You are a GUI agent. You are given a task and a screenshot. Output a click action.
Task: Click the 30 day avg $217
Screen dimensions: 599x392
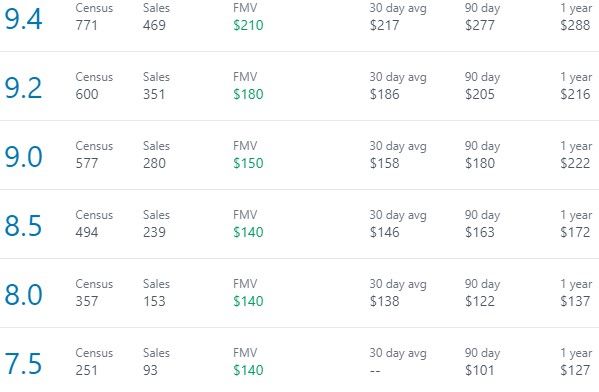tap(384, 25)
